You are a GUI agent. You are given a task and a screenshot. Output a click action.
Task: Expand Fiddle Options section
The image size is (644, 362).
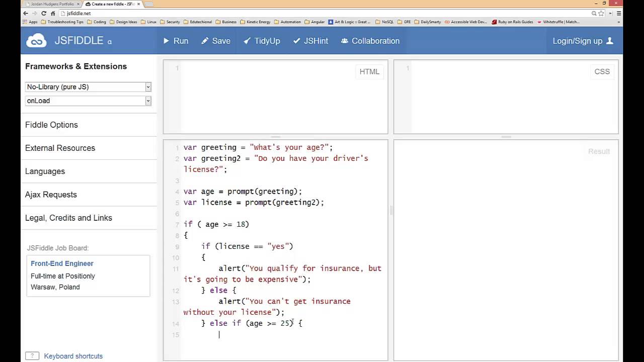coord(51,125)
